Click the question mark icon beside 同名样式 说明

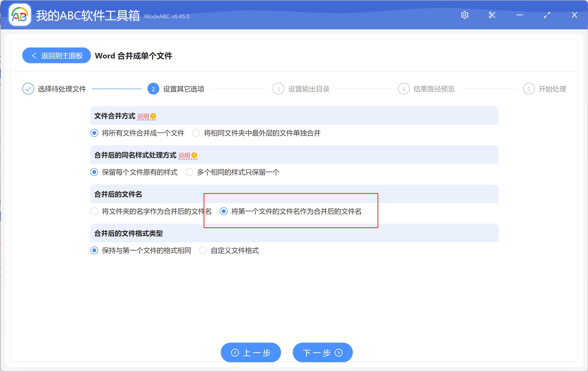pos(194,155)
